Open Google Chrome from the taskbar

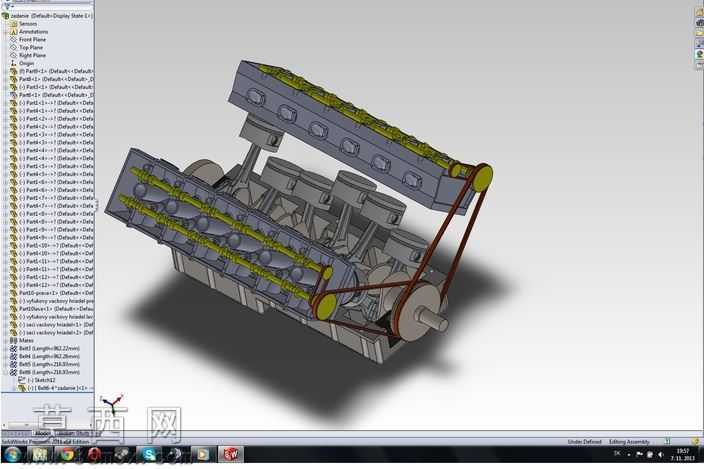[x=66, y=455]
